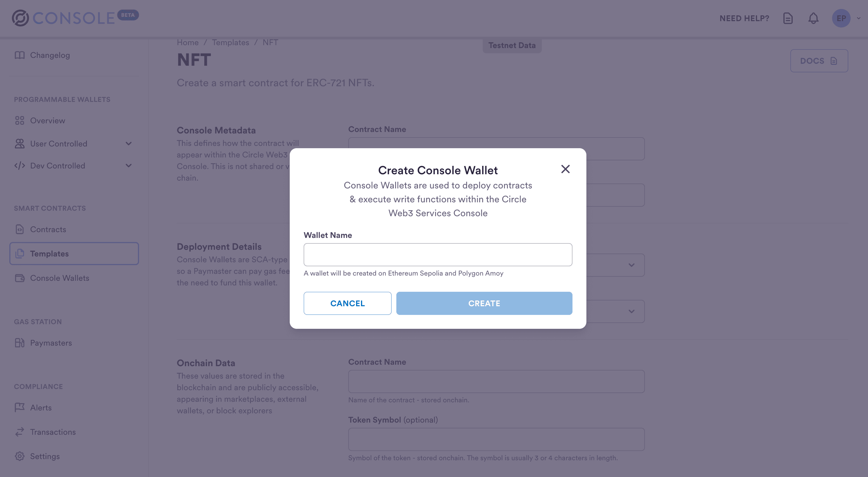
Task: Open Settings gear icon in sidebar
Action: pyautogui.click(x=19, y=456)
